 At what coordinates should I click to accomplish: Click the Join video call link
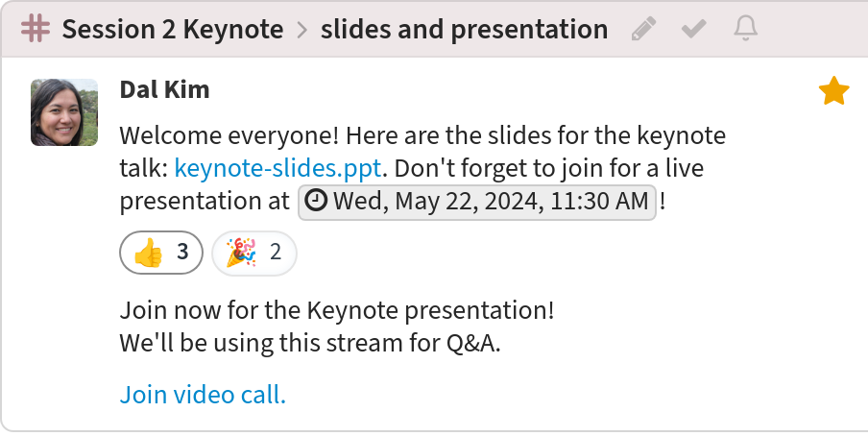pos(203,395)
